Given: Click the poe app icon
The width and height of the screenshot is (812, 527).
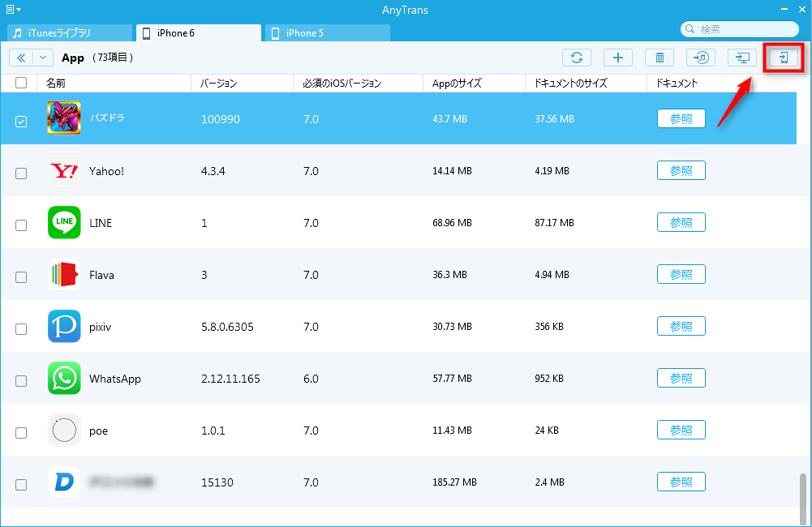Looking at the screenshot, I should click(64, 430).
